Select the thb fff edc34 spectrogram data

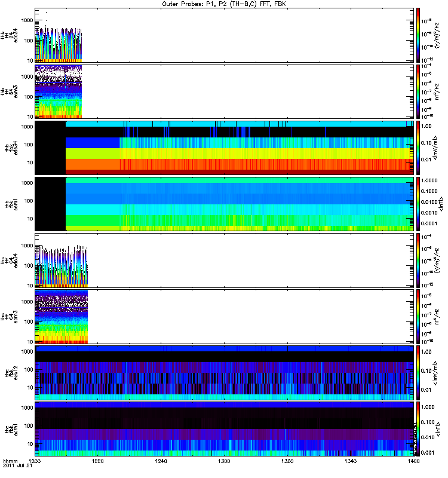point(58,45)
